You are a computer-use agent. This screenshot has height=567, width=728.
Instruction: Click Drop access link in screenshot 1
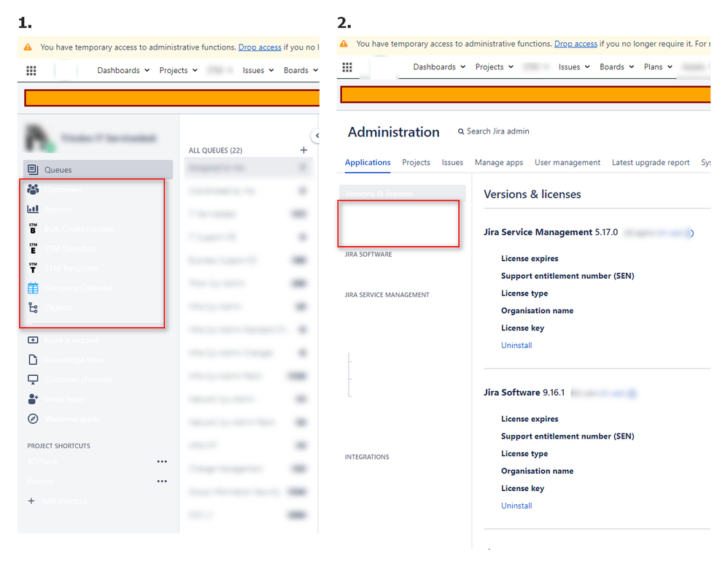pos(260,47)
